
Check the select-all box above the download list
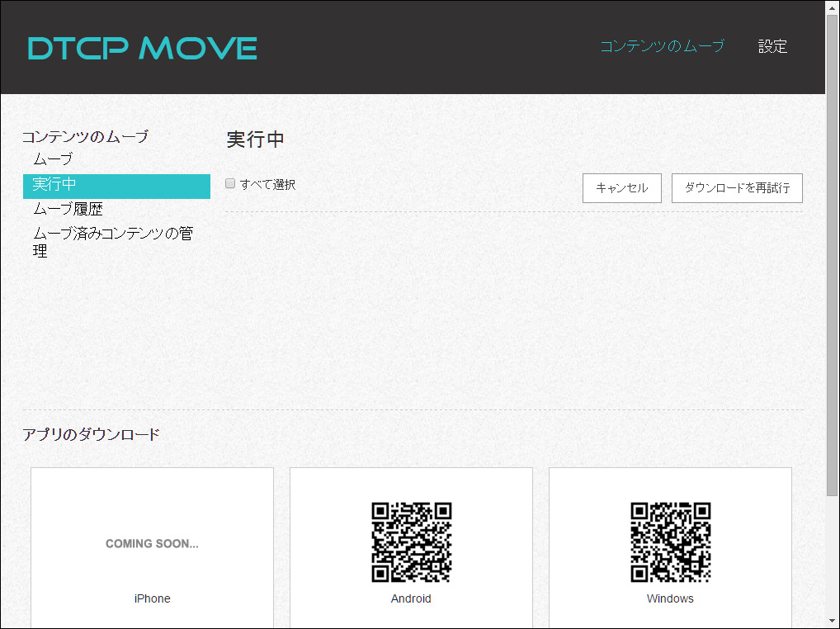click(229, 182)
